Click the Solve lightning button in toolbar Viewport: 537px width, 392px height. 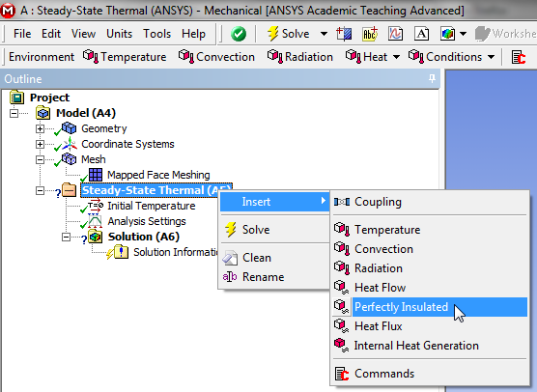tap(289, 34)
